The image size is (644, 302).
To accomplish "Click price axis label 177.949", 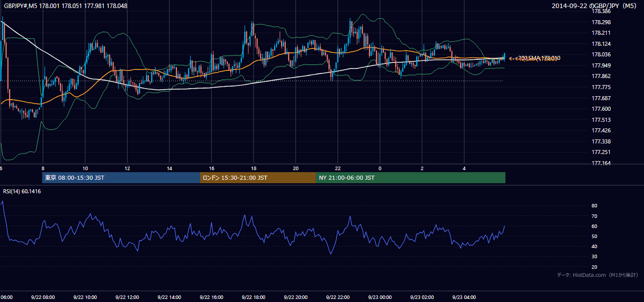I will 601,65.
